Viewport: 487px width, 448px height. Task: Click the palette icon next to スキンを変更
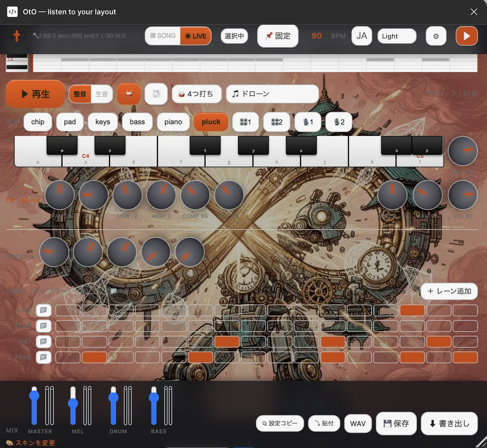(x=9, y=443)
